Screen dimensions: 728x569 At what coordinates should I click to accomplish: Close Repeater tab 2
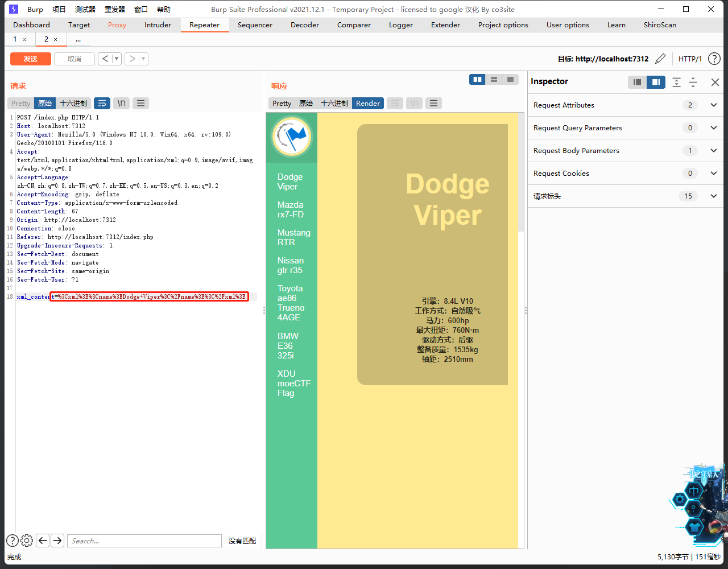(55, 39)
